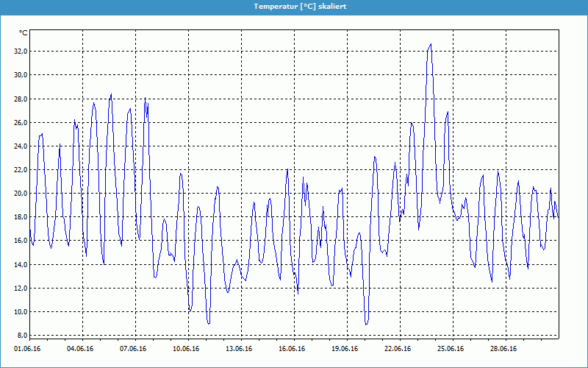Click the 07.06.16 date label
This screenshot has height=368, width=588.
(133, 349)
